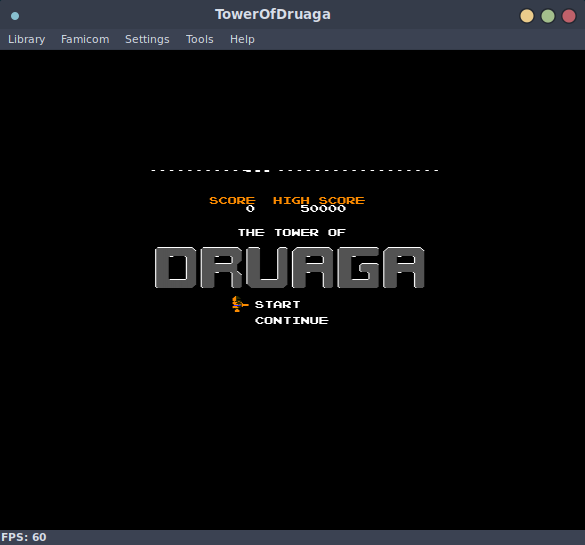Click the 50000 high score value

(x=323, y=209)
